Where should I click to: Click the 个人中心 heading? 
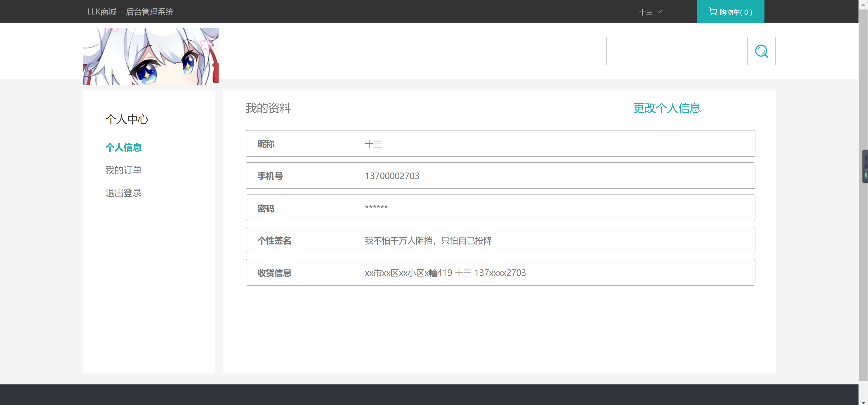pos(127,119)
